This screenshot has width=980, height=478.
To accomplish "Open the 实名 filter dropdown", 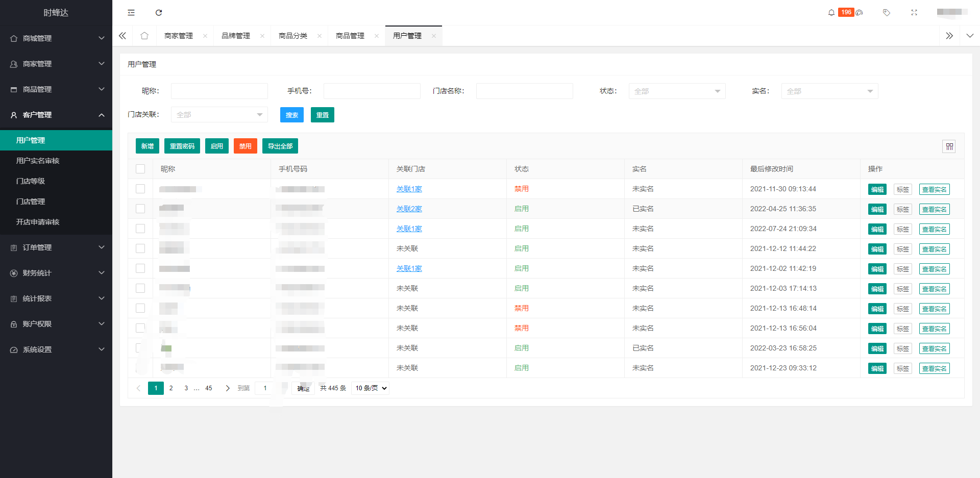I will pos(829,91).
